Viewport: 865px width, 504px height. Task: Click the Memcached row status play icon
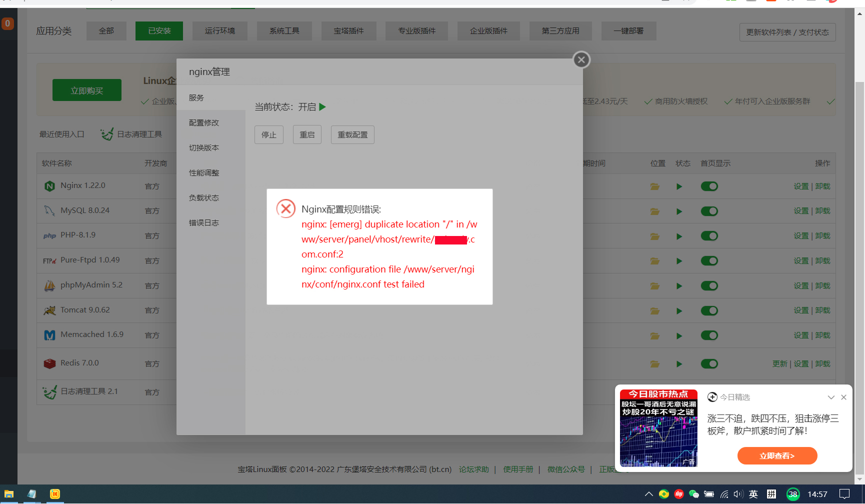679,336
